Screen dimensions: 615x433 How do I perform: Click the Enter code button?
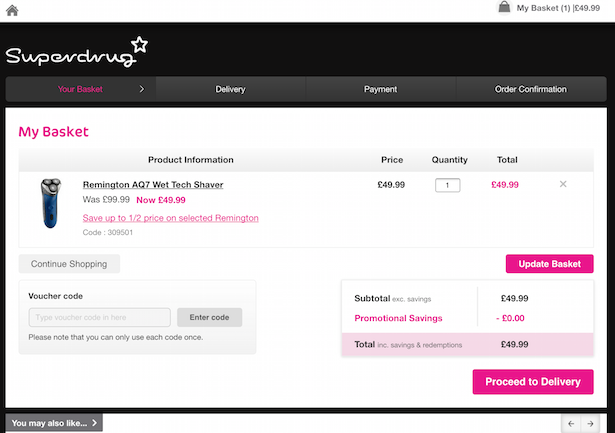209,317
